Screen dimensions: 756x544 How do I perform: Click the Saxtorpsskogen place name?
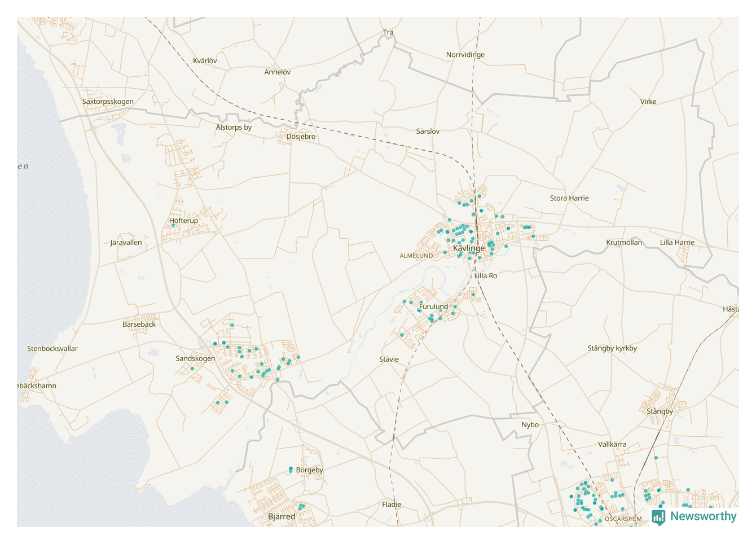pos(108,102)
